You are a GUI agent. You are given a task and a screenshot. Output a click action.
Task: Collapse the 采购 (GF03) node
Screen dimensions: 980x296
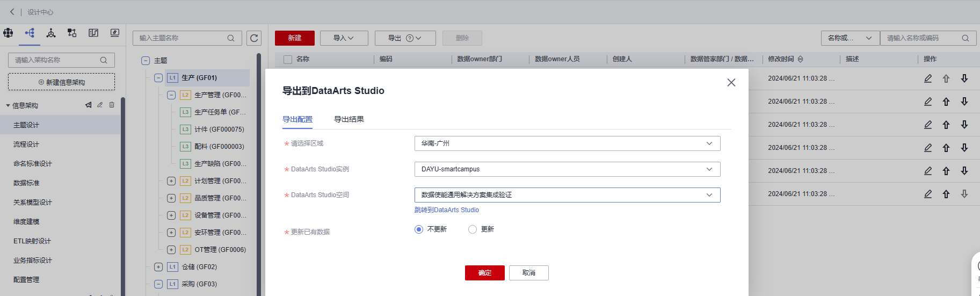click(158, 284)
